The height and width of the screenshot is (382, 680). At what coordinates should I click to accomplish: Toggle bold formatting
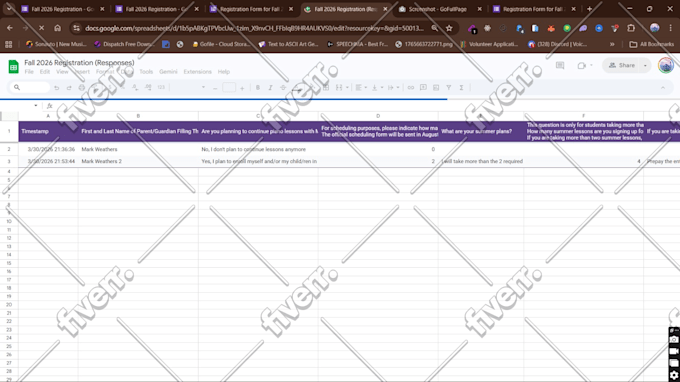point(258,88)
